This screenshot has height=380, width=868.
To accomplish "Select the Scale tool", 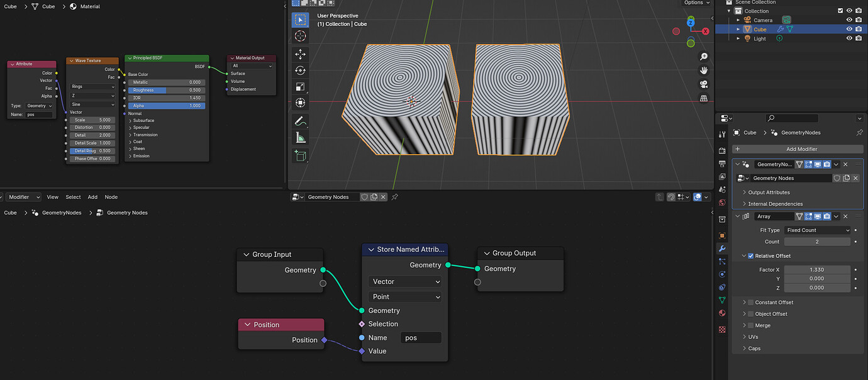I will pyautogui.click(x=300, y=86).
